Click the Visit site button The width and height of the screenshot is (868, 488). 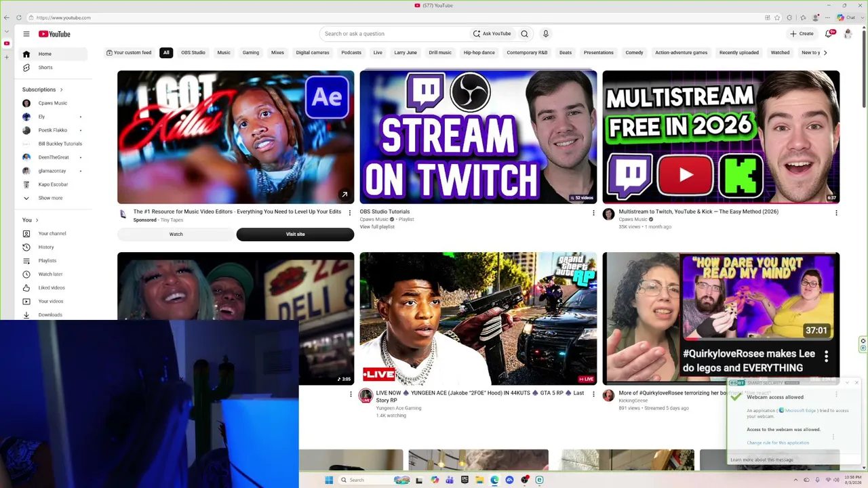[x=295, y=235]
